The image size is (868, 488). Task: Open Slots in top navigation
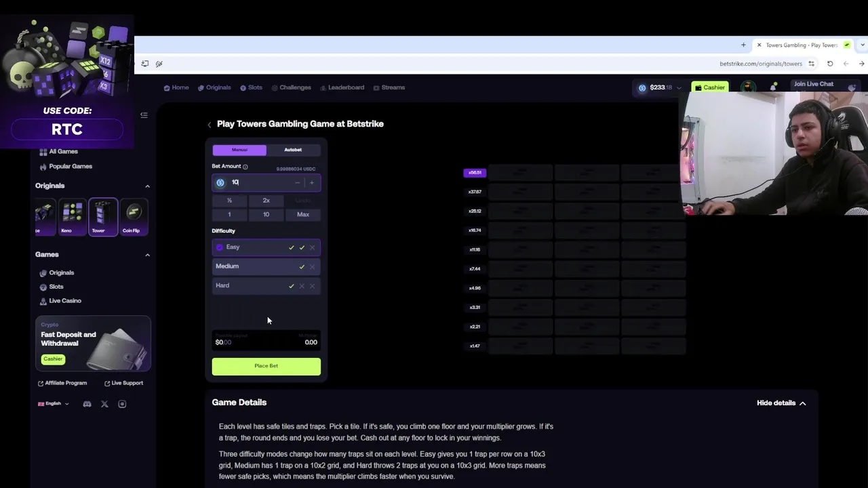[251, 87]
